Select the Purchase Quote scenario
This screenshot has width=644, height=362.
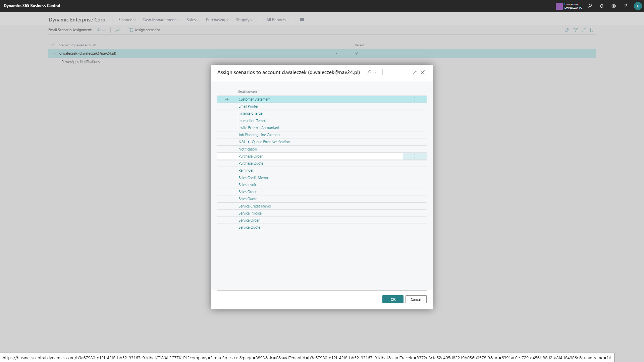click(251, 163)
